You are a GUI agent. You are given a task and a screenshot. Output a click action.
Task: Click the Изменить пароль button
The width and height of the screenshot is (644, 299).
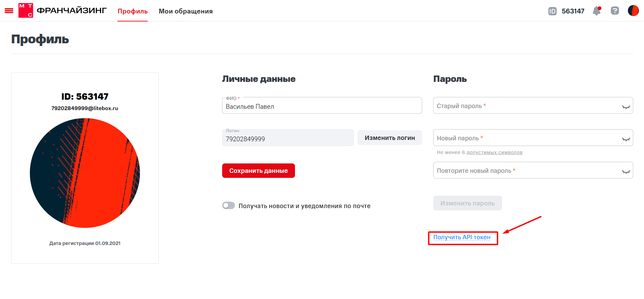pyautogui.click(x=467, y=203)
